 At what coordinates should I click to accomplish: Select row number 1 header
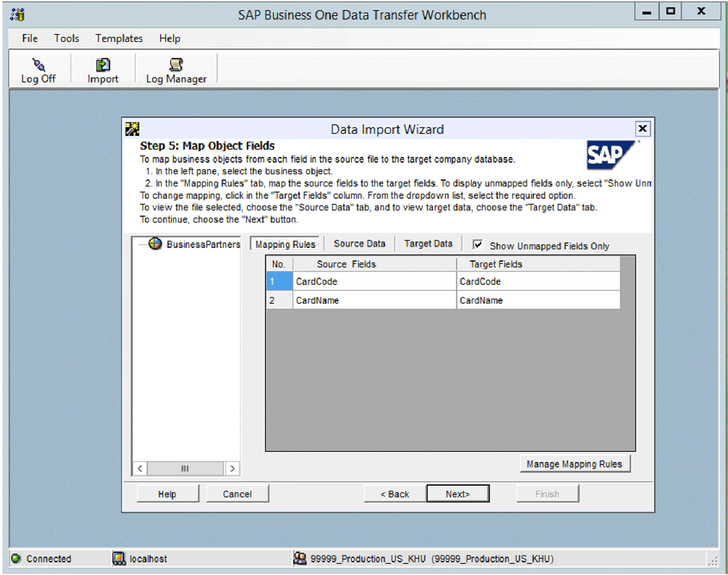click(279, 282)
